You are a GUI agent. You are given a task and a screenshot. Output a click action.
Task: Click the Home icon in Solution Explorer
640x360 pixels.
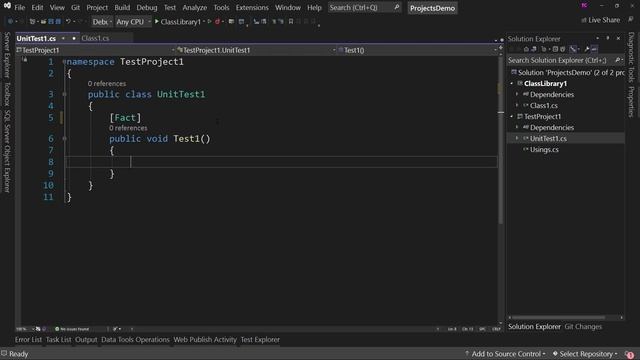(x=526, y=49)
